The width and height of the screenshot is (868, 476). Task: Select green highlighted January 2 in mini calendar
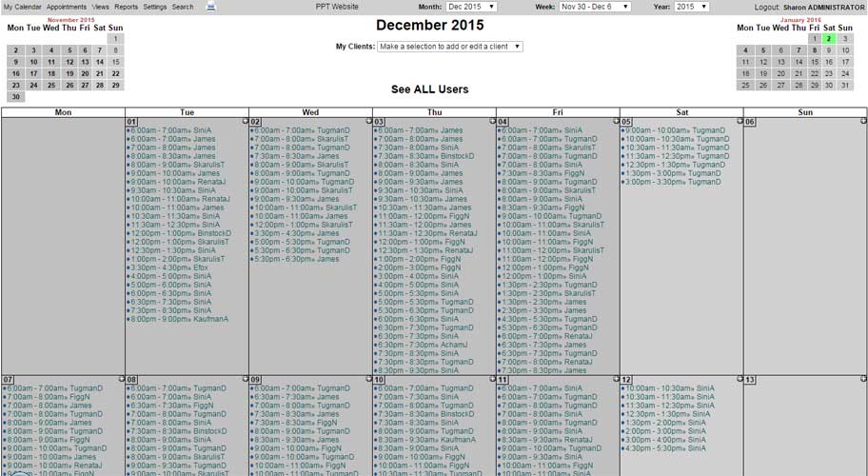(829, 39)
